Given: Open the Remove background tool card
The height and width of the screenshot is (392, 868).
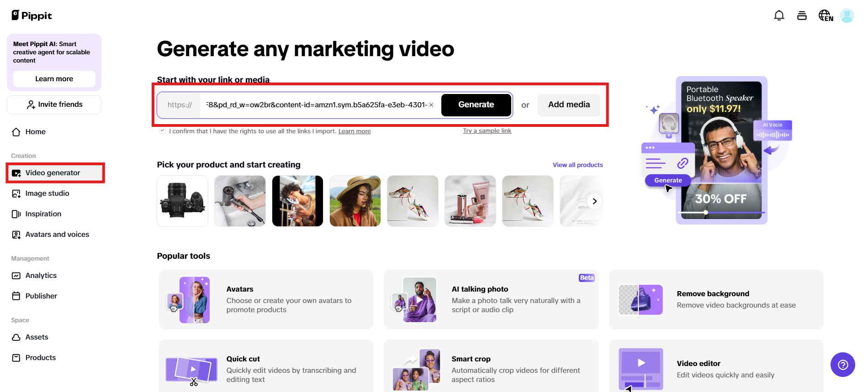Looking at the screenshot, I should pos(716,299).
